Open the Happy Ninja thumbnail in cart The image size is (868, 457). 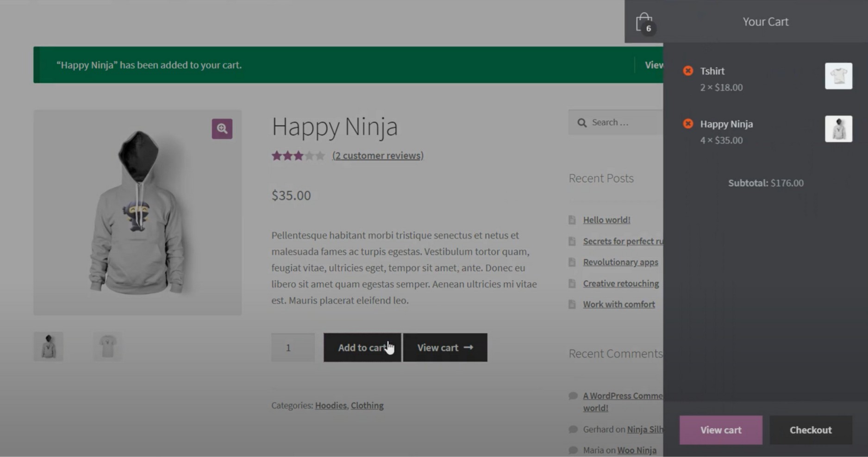point(838,129)
